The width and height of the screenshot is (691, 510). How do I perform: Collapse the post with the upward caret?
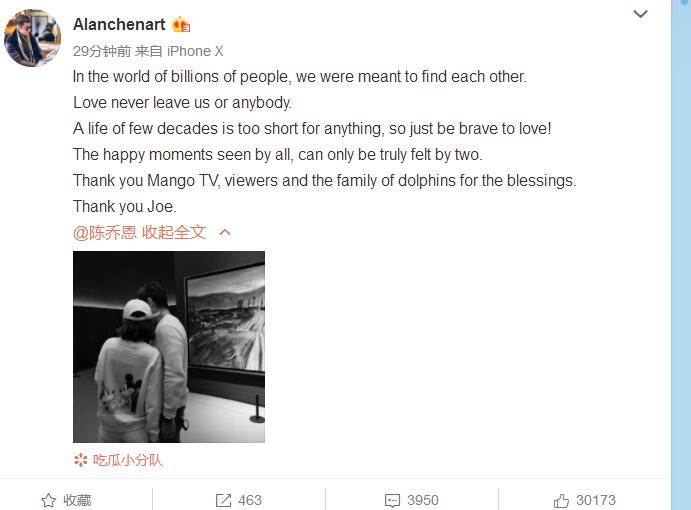point(225,232)
